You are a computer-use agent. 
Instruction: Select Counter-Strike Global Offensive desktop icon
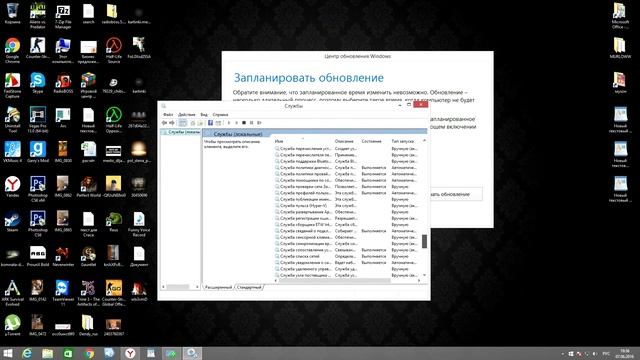114,293
